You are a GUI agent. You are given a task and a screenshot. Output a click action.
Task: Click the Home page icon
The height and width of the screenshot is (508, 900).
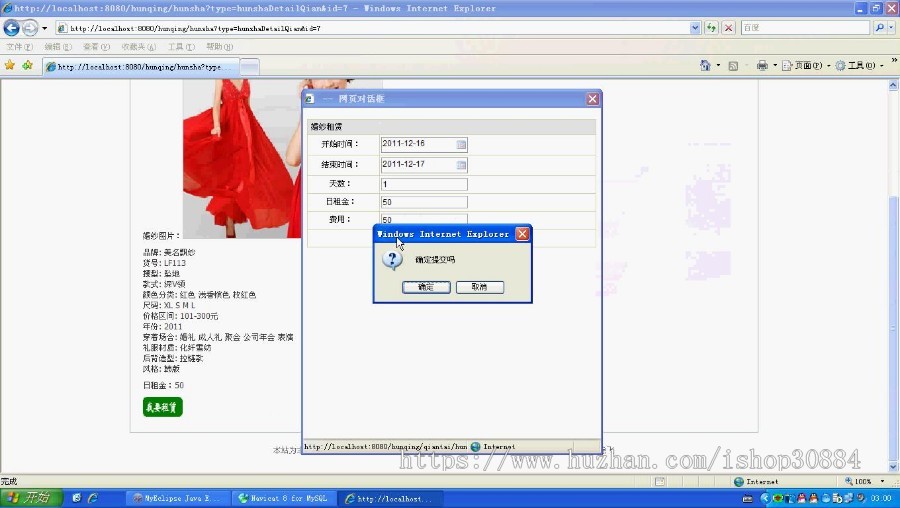705,65
